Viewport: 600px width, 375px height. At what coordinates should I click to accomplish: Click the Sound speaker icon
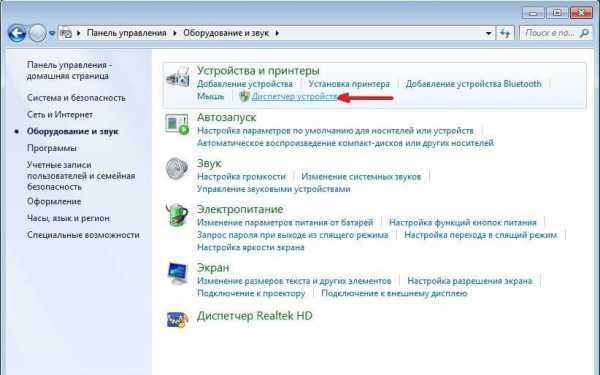coord(177,169)
